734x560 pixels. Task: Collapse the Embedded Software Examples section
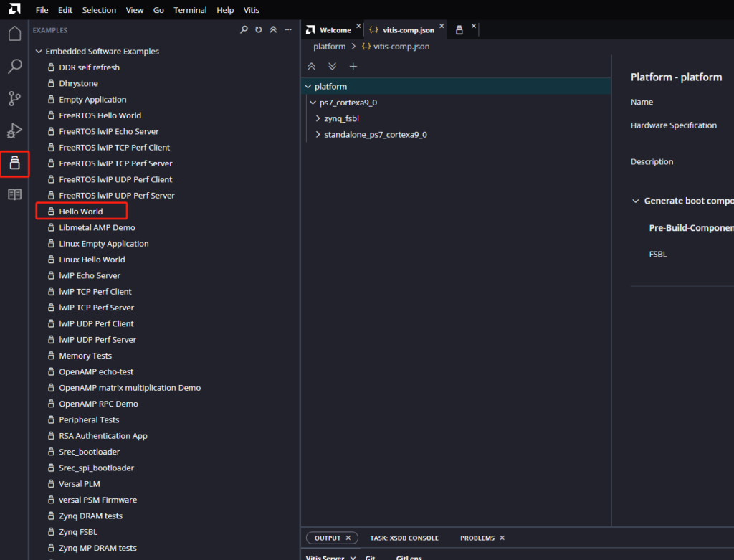tap(39, 52)
